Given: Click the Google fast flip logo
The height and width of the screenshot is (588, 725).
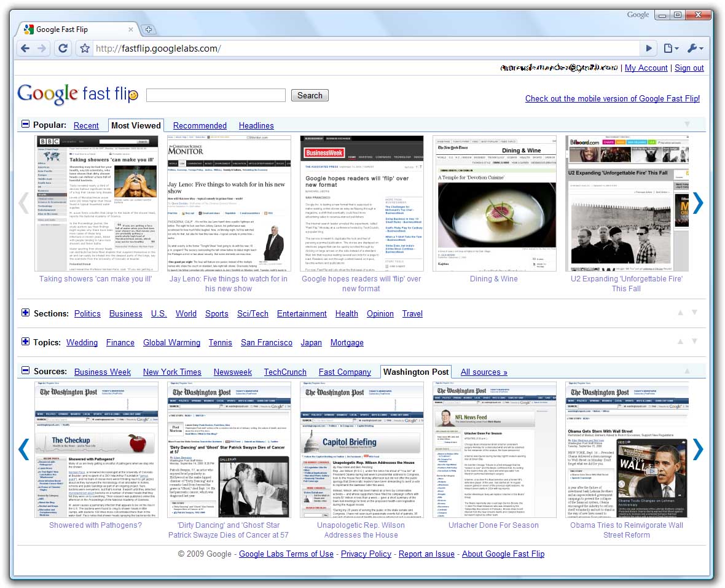Looking at the screenshot, I should click(x=77, y=94).
